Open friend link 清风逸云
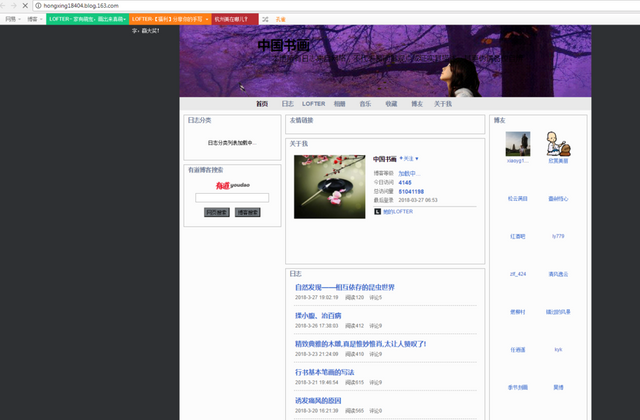Screen dimensions: 640x420 pos(558,274)
